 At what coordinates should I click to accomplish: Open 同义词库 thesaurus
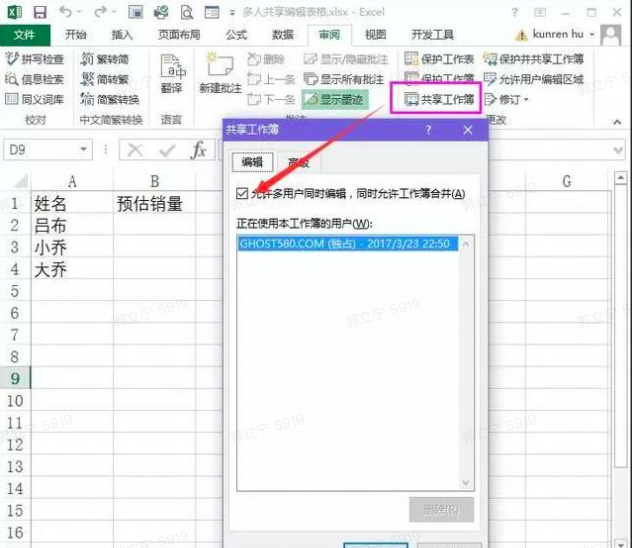click(12, 99)
